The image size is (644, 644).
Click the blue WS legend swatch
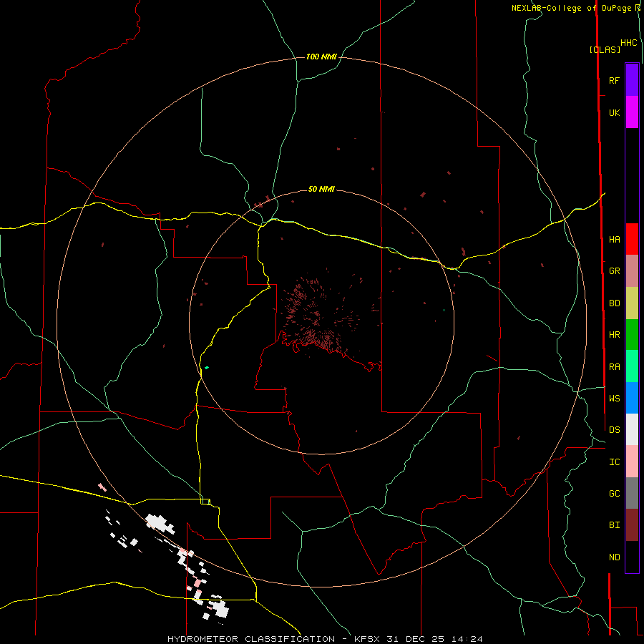coord(632,398)
